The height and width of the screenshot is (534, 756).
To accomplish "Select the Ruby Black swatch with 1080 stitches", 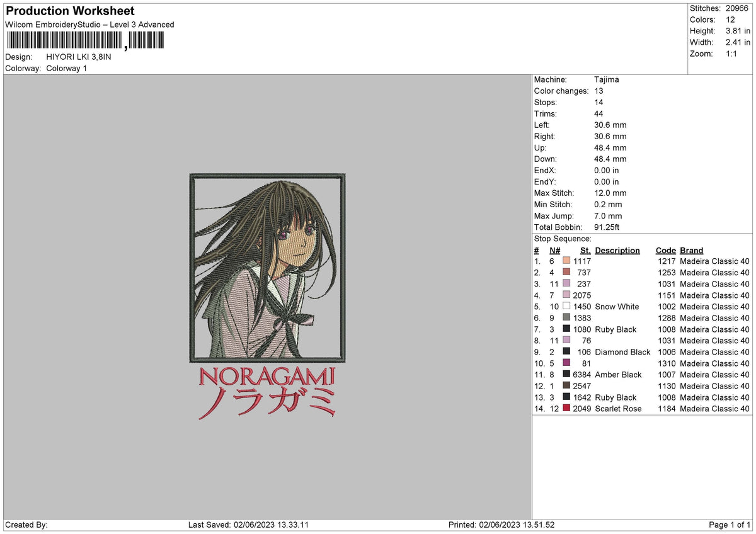I will pyautogui.click(x=566, y=329).
